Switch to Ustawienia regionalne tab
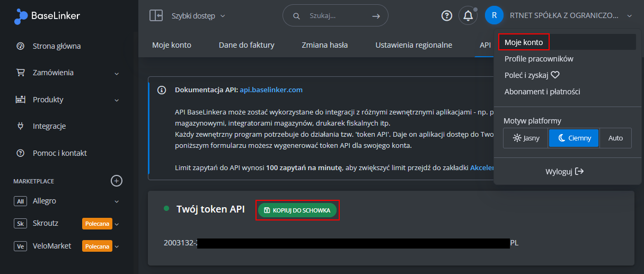The height and width of the screenshot is (274, 644). click(414, 45)
